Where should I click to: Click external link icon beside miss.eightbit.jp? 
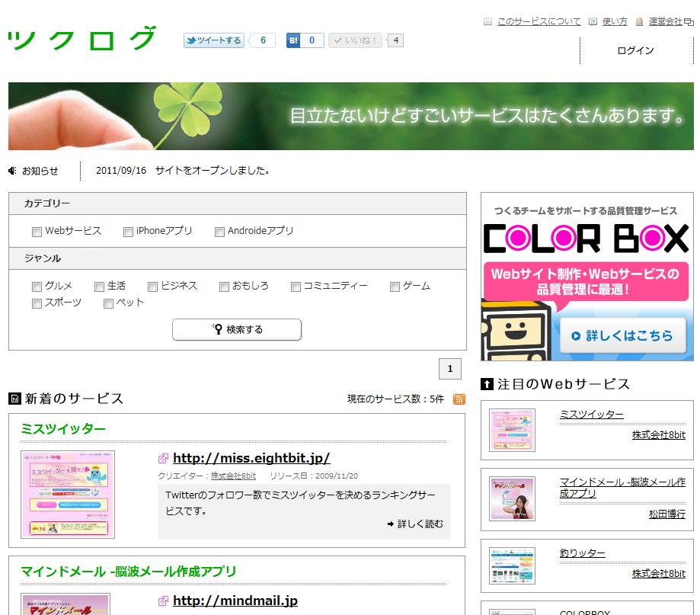point(163,459)
